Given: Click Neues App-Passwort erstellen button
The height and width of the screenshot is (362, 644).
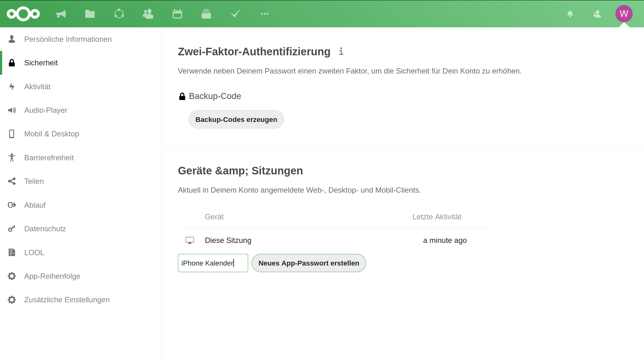Looking at the screenshot, I should click(x=308, y=263).
